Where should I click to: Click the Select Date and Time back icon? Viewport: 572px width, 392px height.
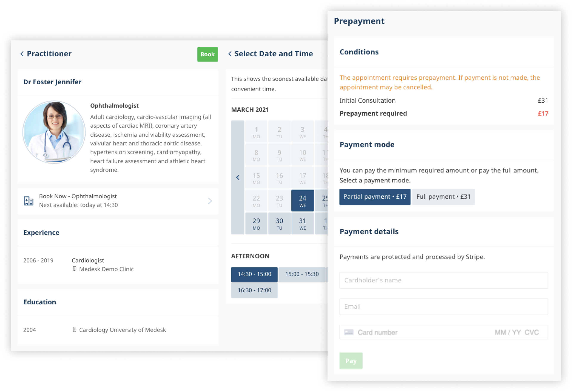(229, 53)
